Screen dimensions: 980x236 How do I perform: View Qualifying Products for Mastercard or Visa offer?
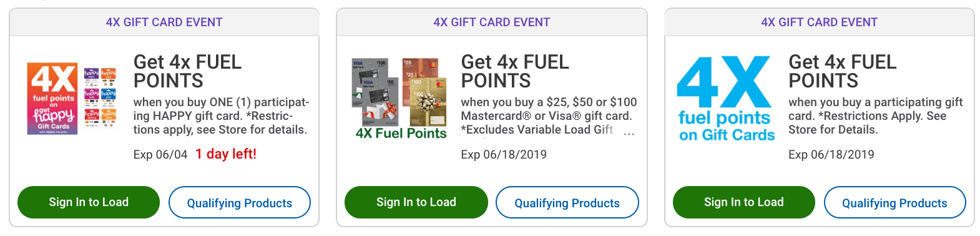pos(567,202)
